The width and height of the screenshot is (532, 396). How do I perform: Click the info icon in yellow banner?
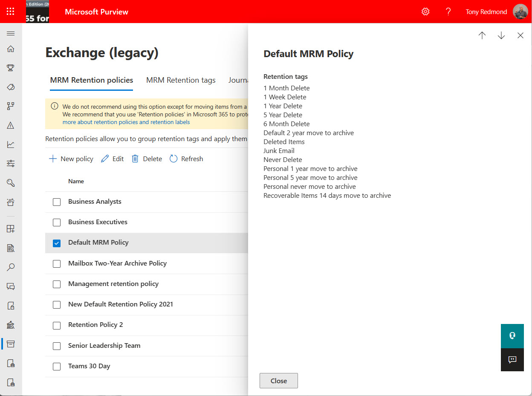coord(55,106)
